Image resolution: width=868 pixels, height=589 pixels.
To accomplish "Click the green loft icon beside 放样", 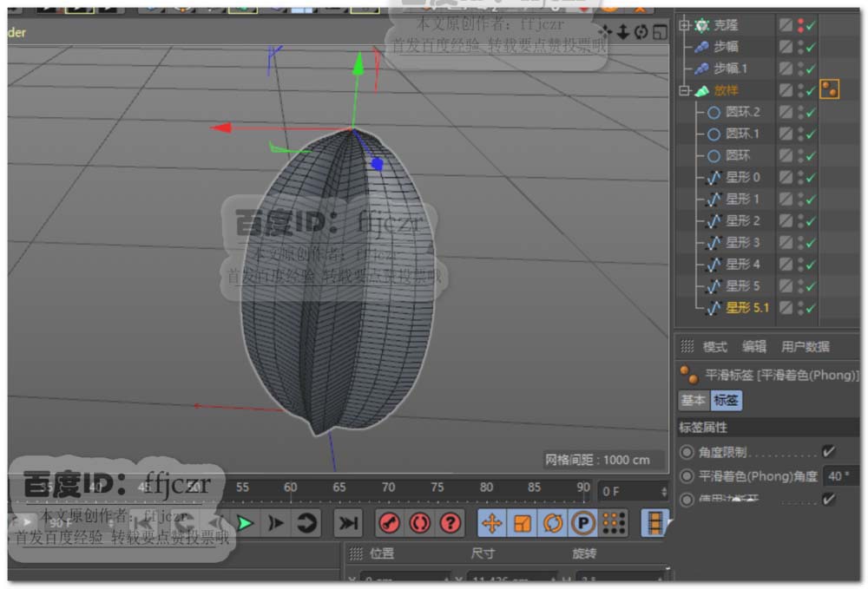I will point(702,90).
